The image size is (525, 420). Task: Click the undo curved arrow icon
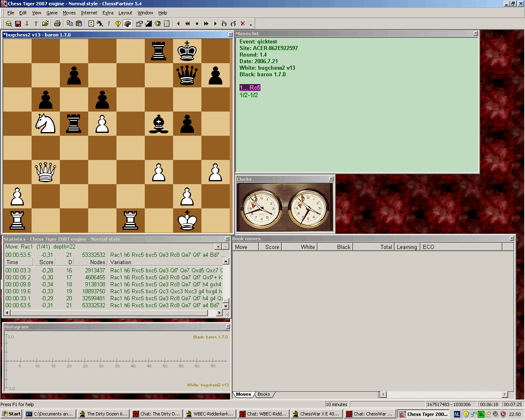click(233, 24)
